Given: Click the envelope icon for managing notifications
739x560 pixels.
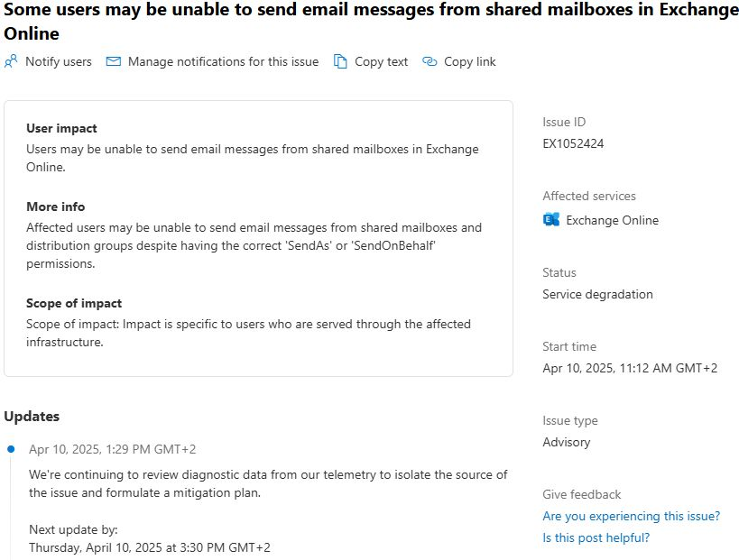Looking at the screenshot, I should click(x=114, y=61).
